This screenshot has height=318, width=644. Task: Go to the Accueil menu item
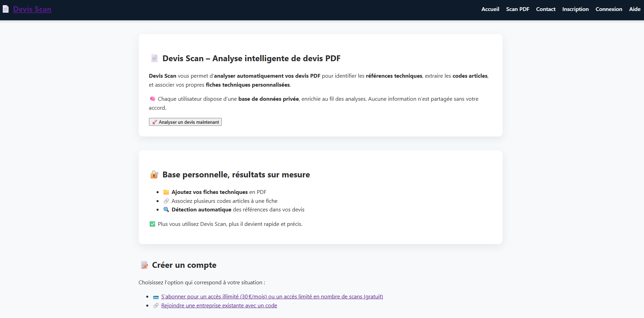[490, 9]
